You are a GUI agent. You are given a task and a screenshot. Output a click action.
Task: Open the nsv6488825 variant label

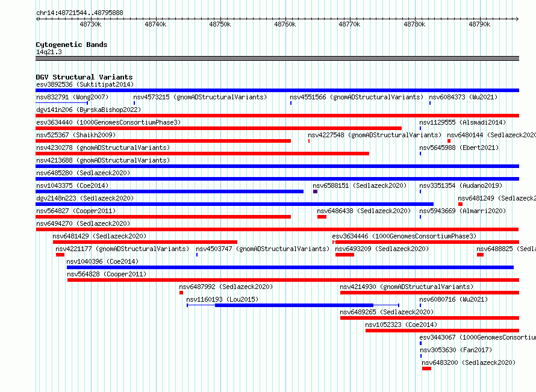pos(506,249)
